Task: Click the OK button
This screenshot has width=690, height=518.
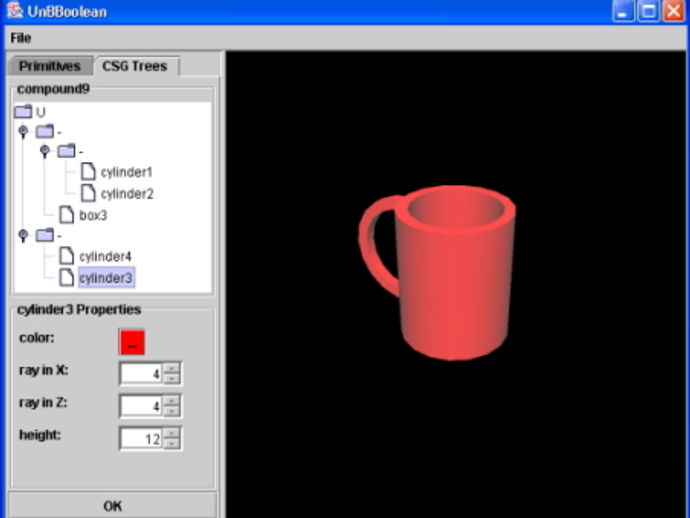Action: [x=113, y=505]
